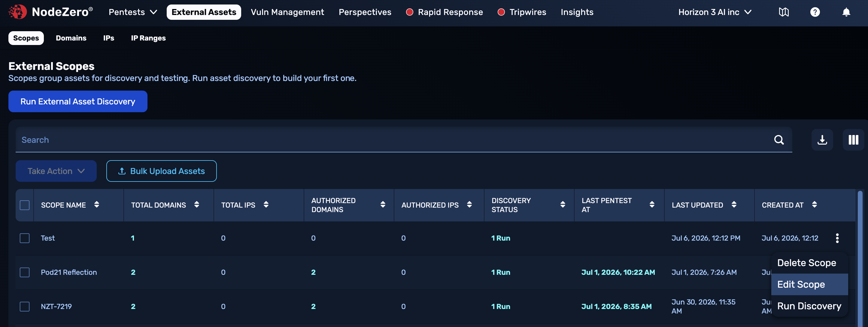
Task: Open the Pod21 Reflection scope link
Action: [x=69, y=272]
